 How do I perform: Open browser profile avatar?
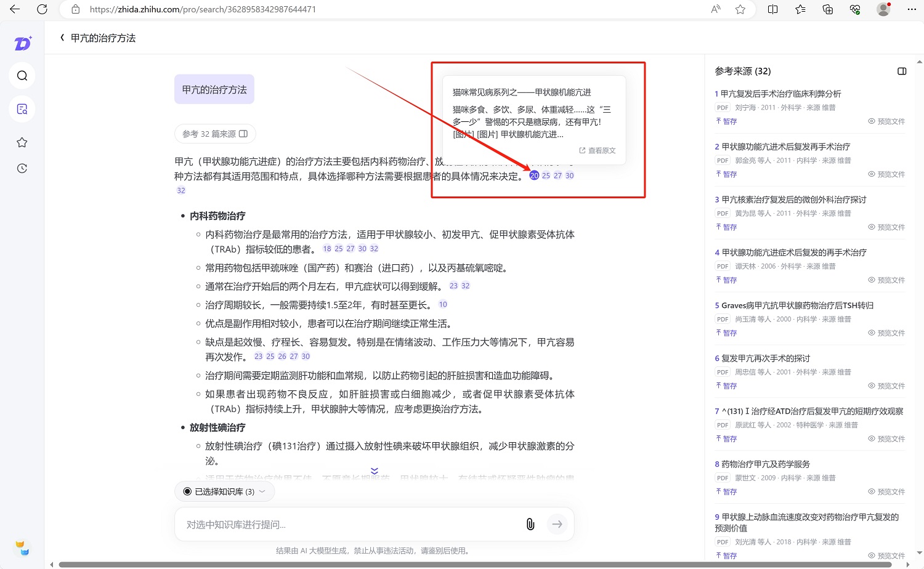(x=883, y=9)
